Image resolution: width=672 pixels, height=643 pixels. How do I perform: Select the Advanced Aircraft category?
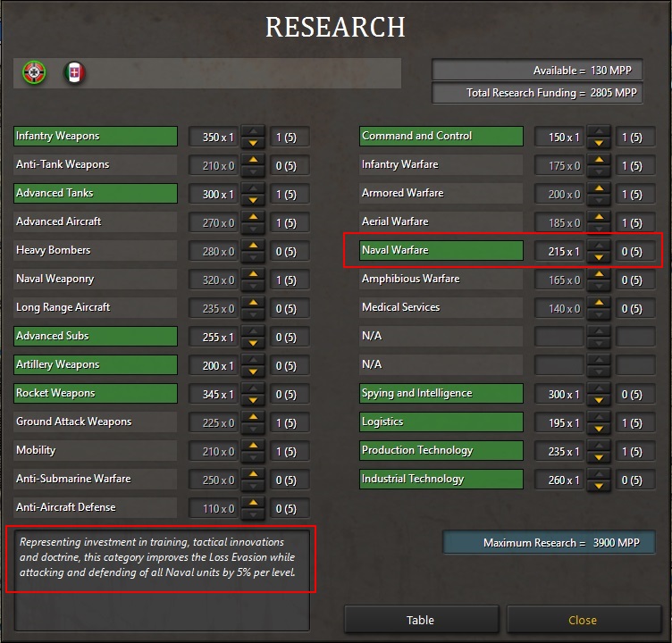tap(95, 221)
